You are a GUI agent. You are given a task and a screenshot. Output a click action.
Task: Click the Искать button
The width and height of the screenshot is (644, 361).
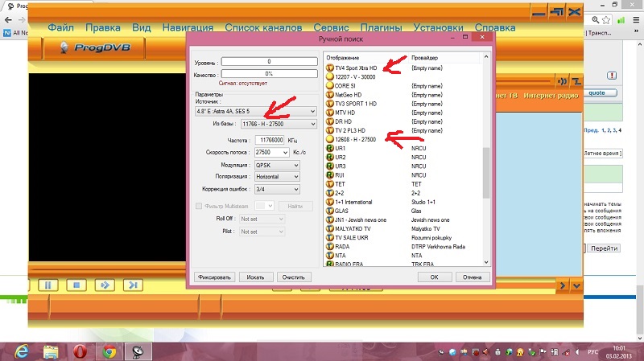256,277
